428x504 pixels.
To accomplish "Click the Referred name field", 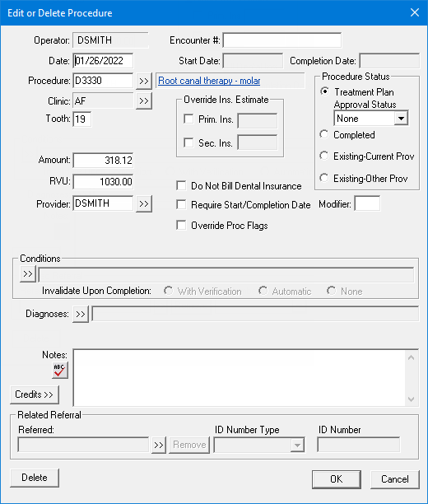I will (x=83, y=446).
